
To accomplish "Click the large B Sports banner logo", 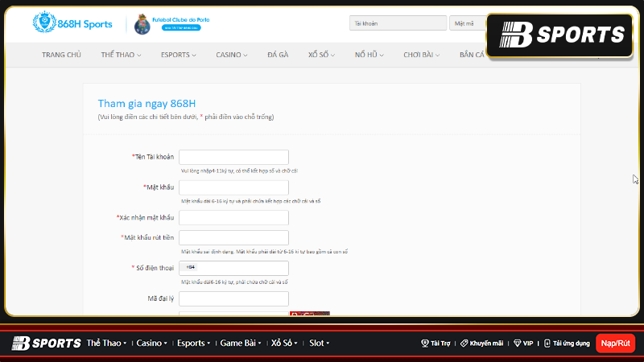I will tap(559, 35).
